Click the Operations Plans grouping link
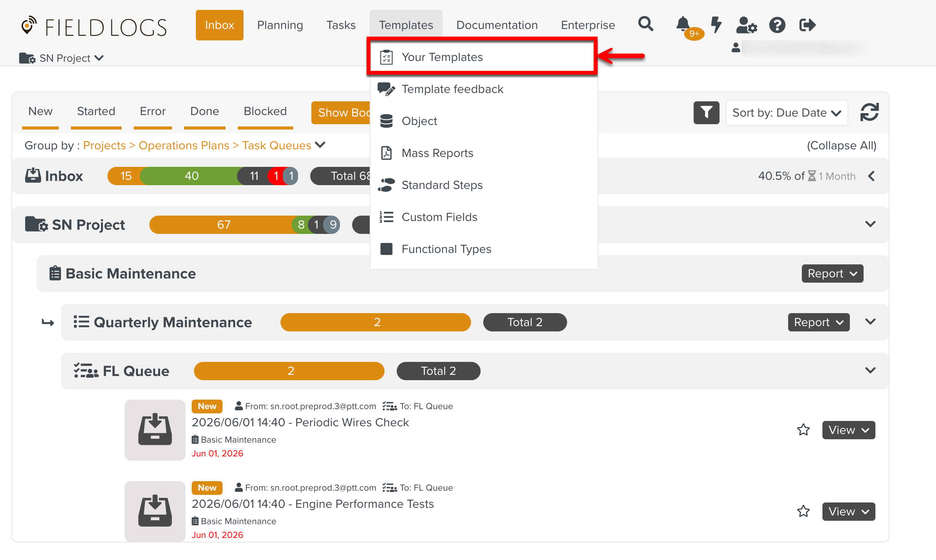Viewport: 936px width, 560px height. pos(184,146)
